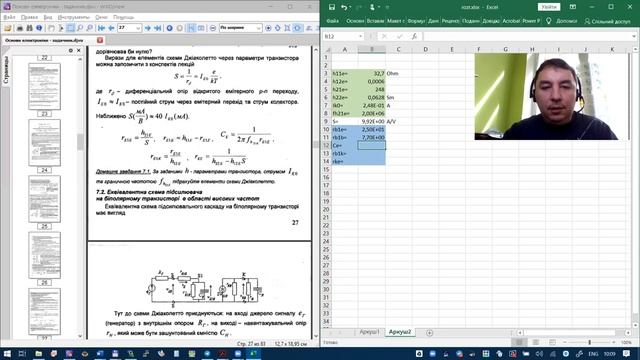Open the Acrobat tab in Excel ribbon
640x360 pixels.
(511, 21)
